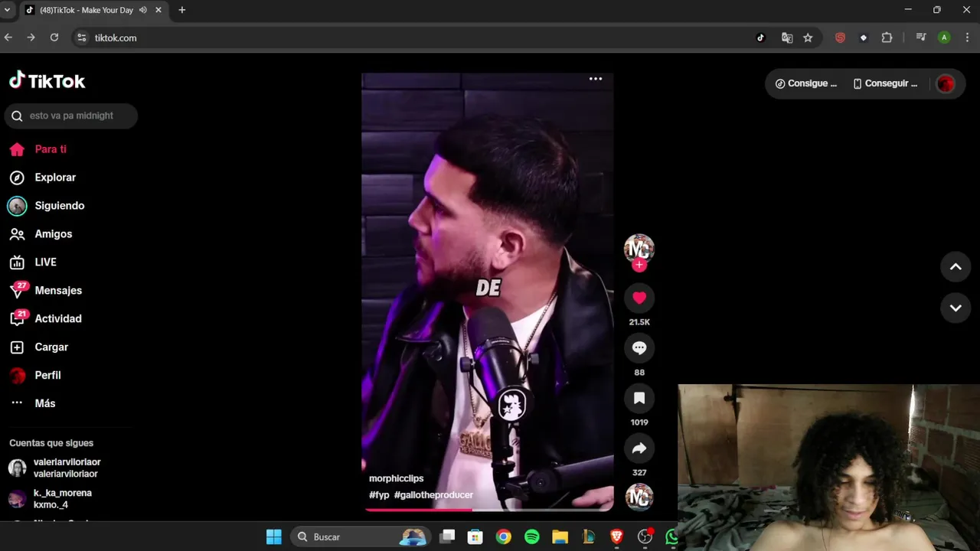Image resolution: width=980 pixels, height=551 pixels.
Task: Like the video with the heart icon
Action: [x=639, y=298]
